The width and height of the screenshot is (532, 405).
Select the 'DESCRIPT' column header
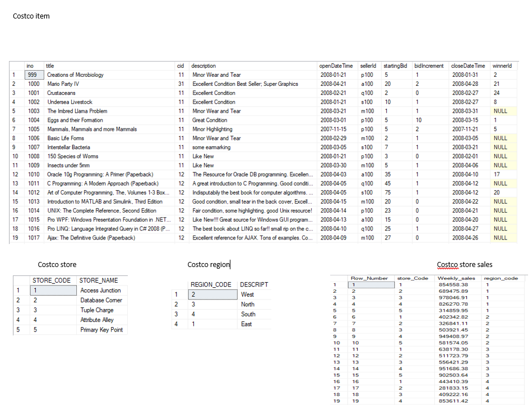[254, 284]
